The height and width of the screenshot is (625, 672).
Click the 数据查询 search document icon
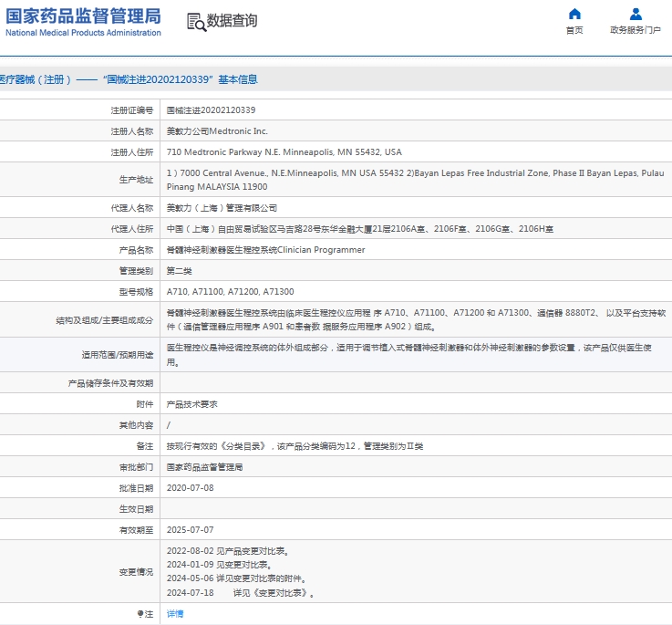click(196, 22)
